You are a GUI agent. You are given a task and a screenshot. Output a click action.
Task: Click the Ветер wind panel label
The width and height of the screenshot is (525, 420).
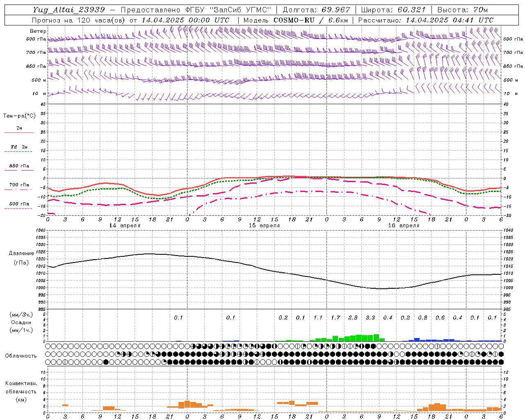(x=38, y=31)
